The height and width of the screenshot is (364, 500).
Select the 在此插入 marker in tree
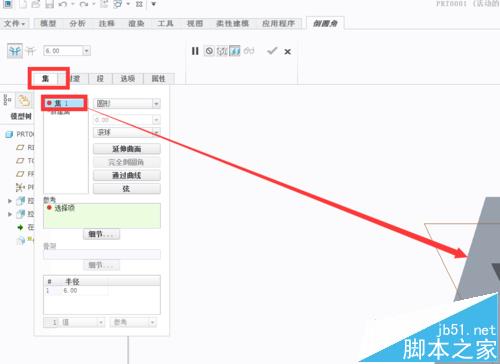click(26, 227)
